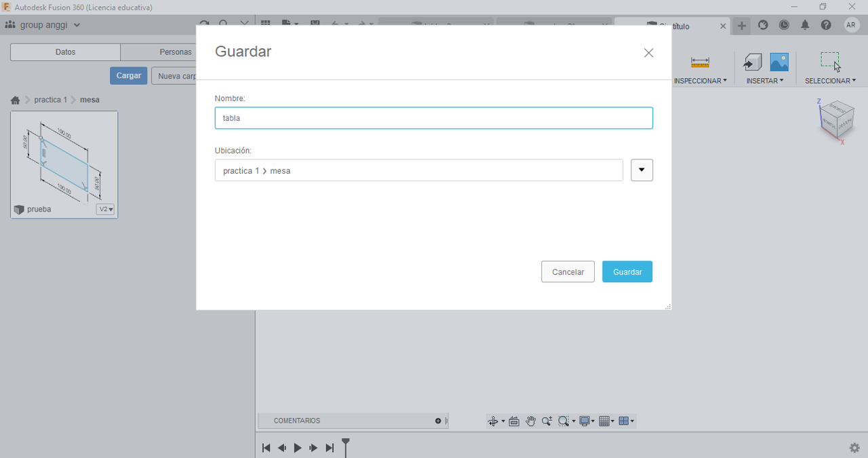Screen dimensions: 868x458
Task: Click the Display Settings monitor icon
Action: point(585,421)
